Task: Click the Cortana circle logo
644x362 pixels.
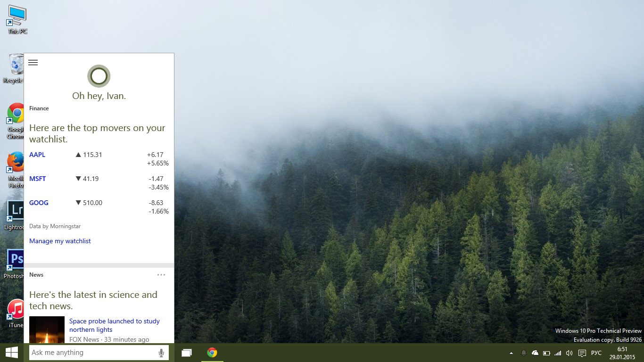Action: click(x=99, y=76)
